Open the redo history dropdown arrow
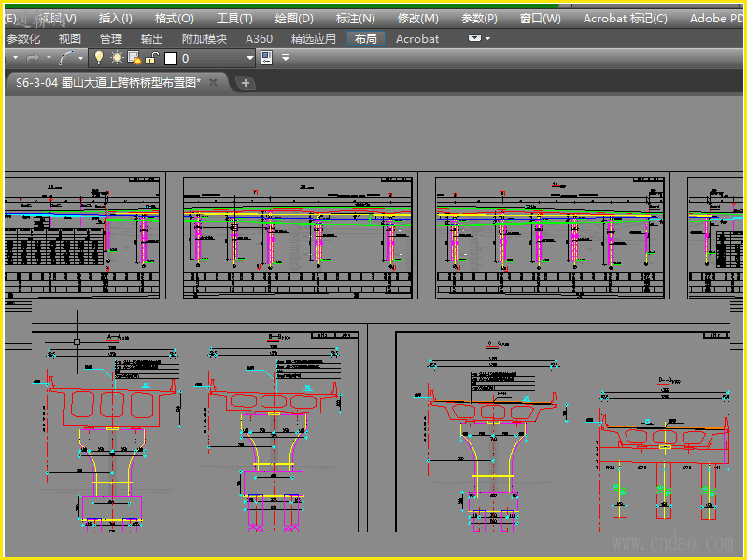The width and height of the screenshot is (747, 560). tap(49, 58)
